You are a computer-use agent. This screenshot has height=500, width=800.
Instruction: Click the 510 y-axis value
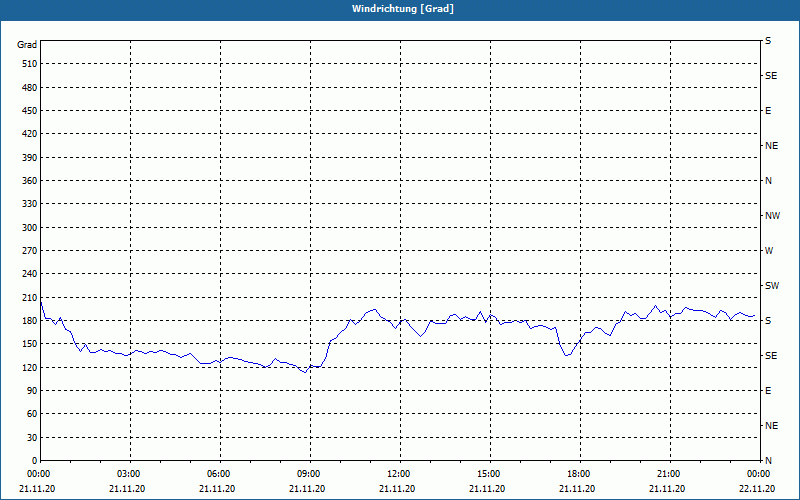coord(30,64)
